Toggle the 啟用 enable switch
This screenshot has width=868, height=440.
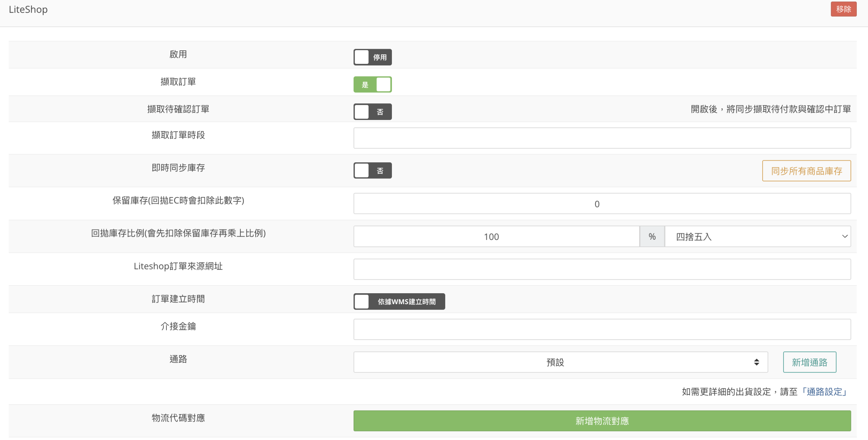tap(372, 57)
